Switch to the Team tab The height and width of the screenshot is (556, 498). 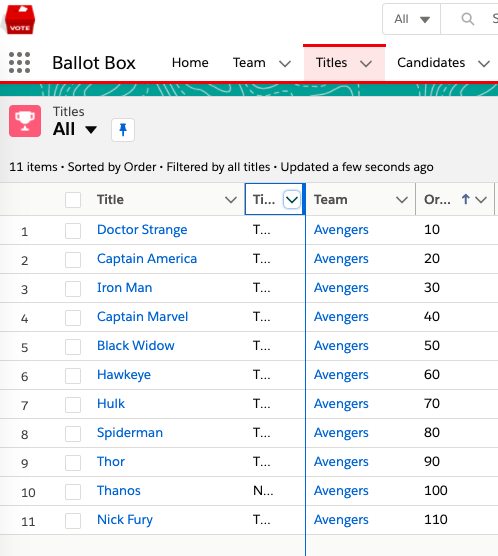coord(249,63)
